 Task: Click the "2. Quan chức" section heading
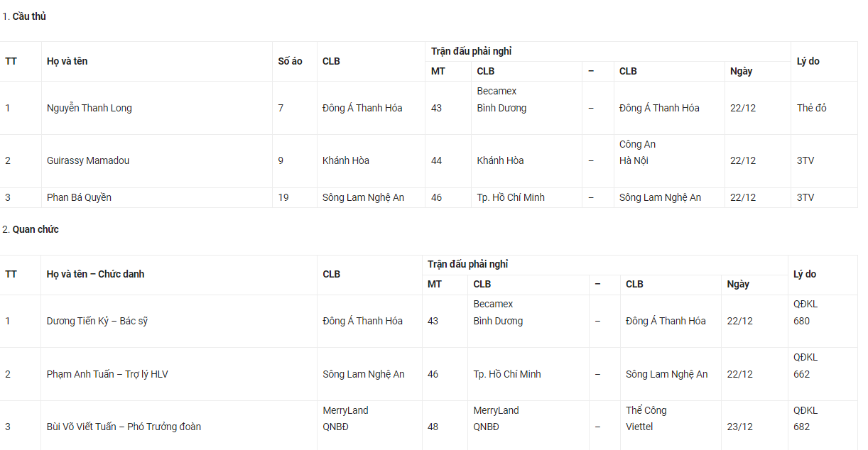point(31,229)
